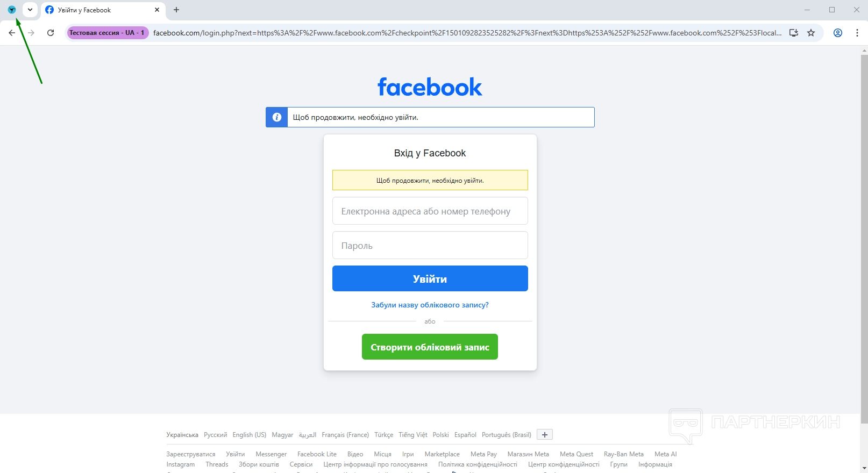Click Створити обліковий запис button
The image size is (868, 473).
(x=430, y=347)
